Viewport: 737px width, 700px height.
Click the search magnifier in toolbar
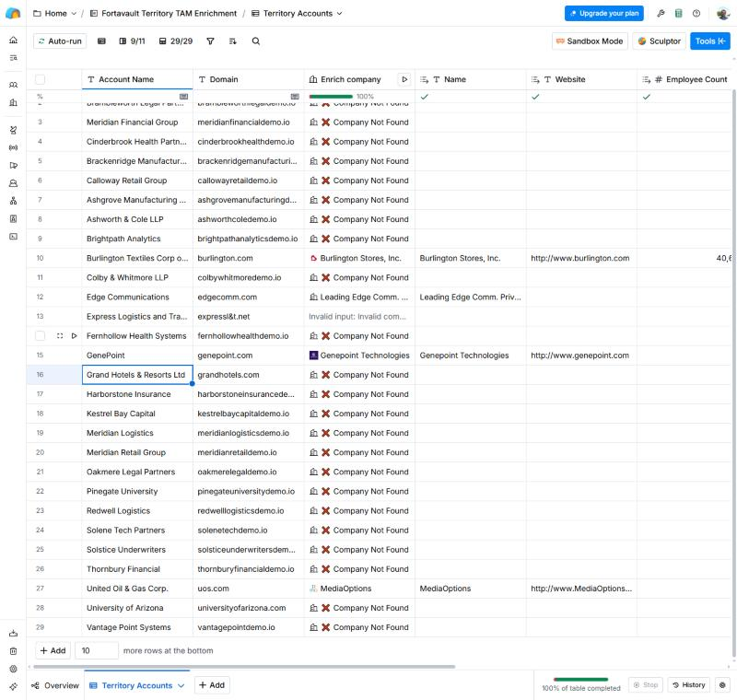[256, 41]
